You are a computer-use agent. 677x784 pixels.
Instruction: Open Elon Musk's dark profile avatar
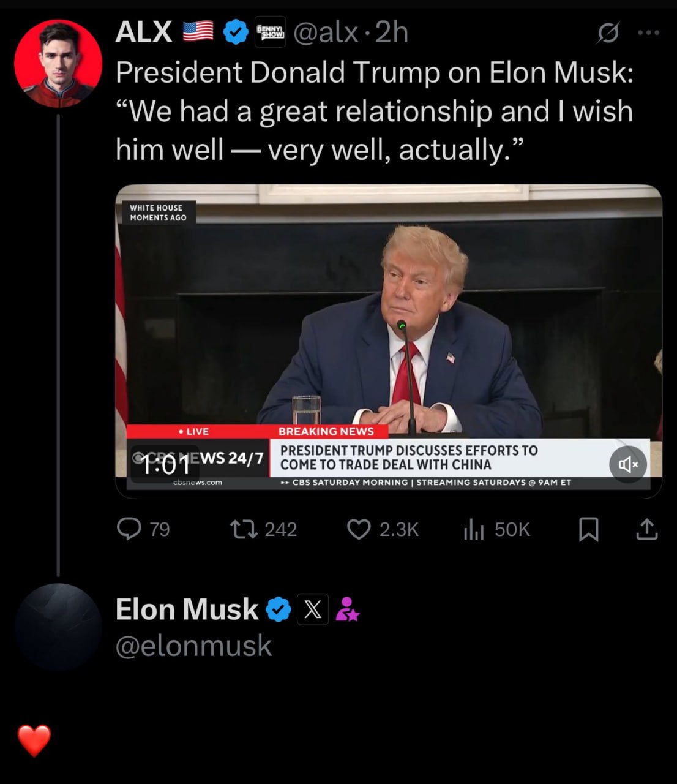point(58,627)
